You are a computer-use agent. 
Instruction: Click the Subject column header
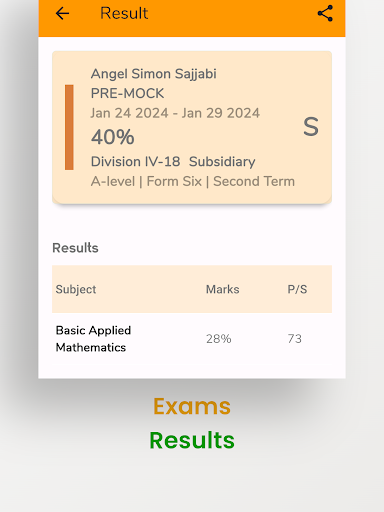(76, 289)
